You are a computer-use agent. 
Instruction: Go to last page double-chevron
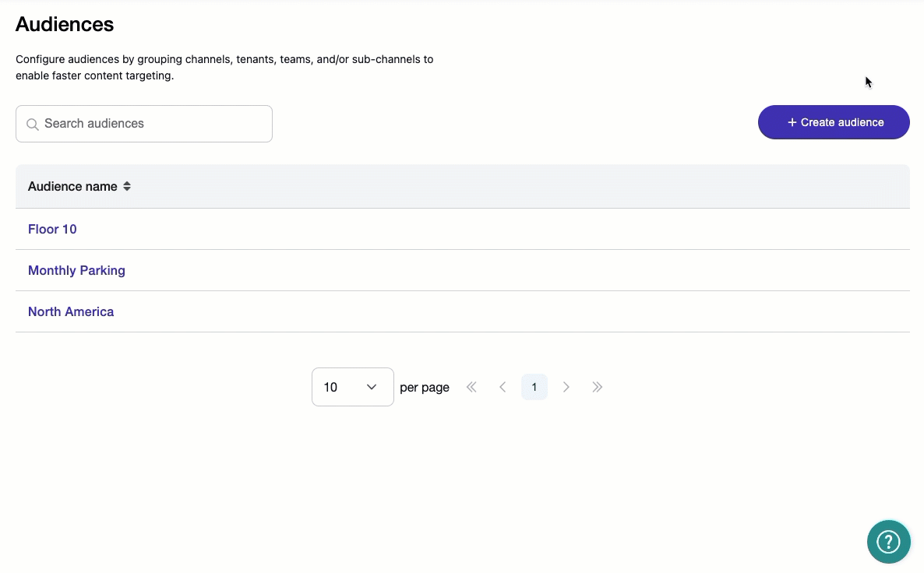coord(597,387)
